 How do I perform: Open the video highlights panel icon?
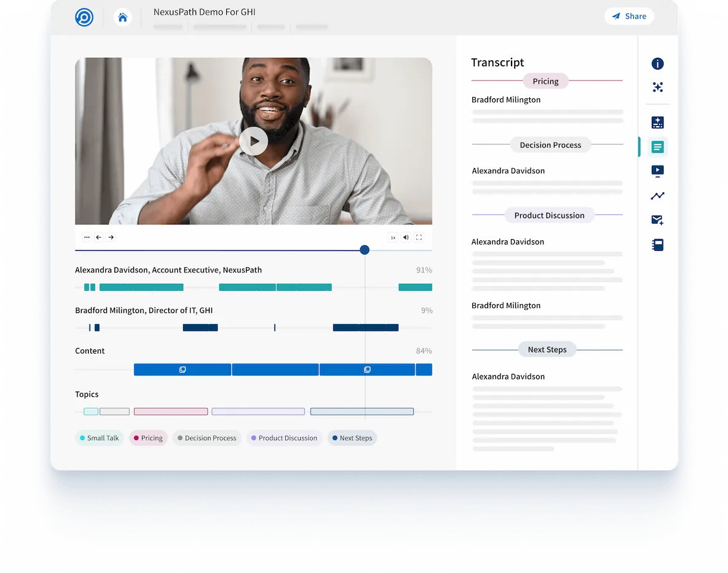(x=657, y=171)
